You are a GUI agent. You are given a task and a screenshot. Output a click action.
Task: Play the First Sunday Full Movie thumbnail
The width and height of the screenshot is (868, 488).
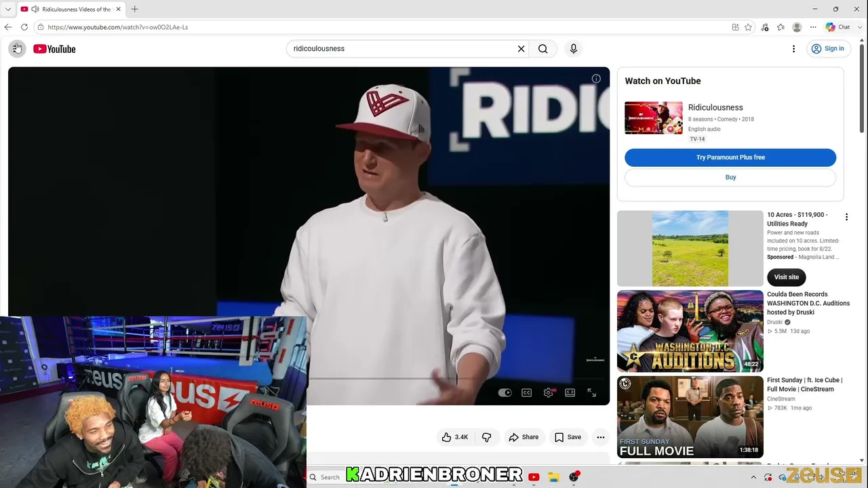point(690,417)
